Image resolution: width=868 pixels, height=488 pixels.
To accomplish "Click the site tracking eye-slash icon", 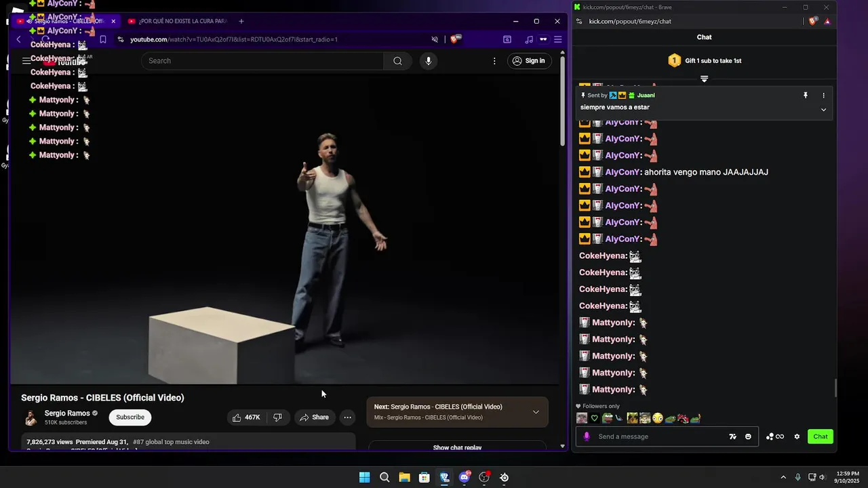I will click(x=435, y=39).
